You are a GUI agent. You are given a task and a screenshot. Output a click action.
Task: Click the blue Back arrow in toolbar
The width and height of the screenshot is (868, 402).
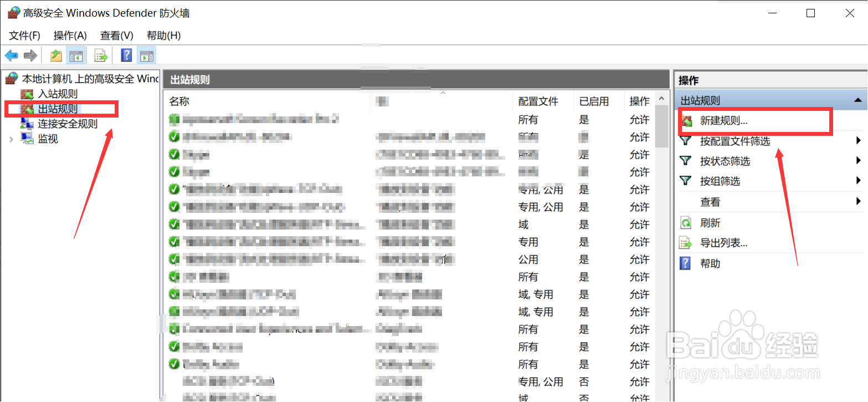(11, 55)
